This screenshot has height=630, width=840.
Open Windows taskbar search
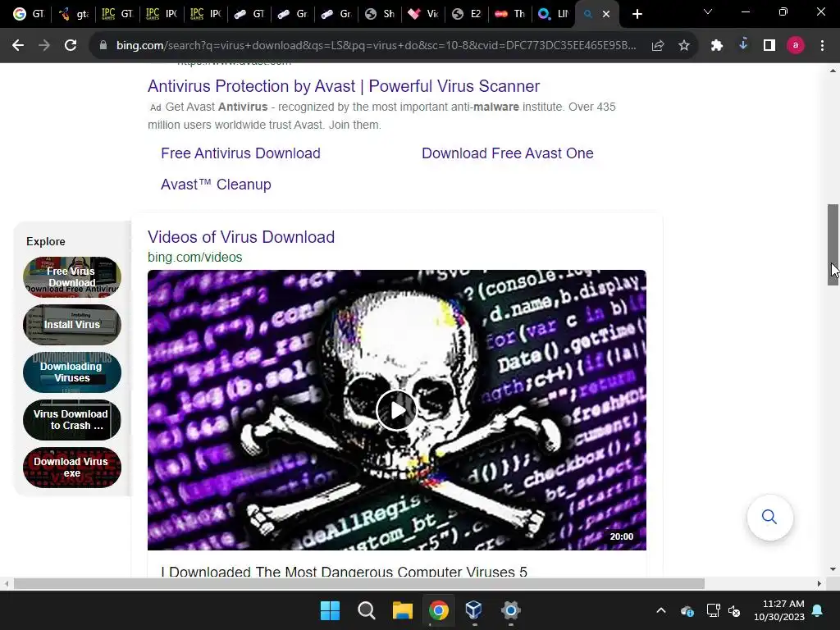(367, 610)
